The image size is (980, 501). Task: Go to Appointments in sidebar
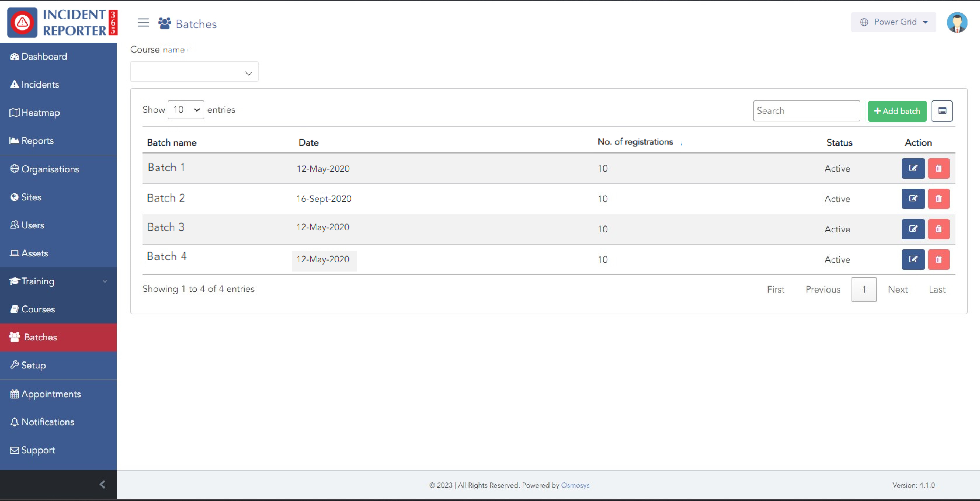(51, 394)
